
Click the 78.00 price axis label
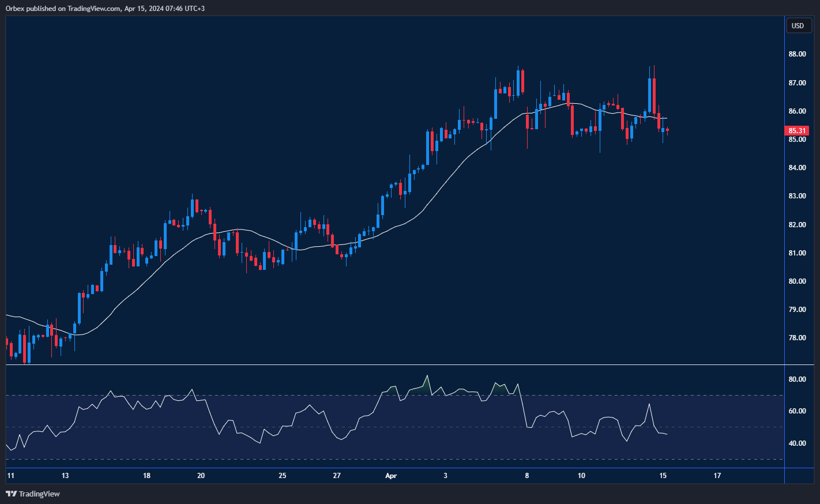click(x=798, y=338)
